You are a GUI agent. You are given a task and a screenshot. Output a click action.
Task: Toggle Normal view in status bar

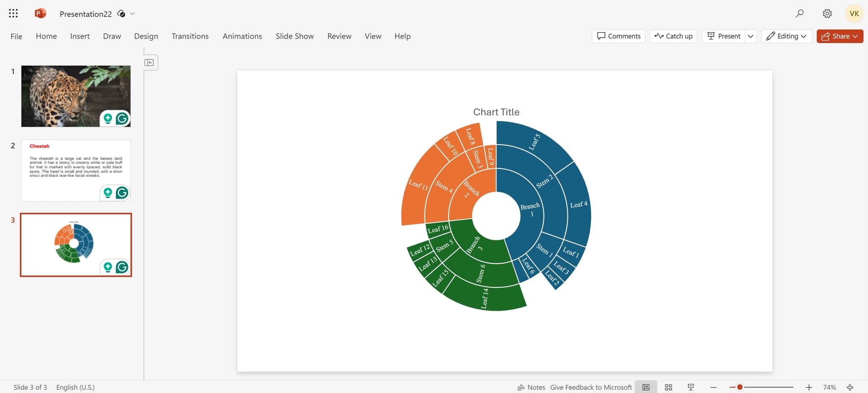[645, 387]
